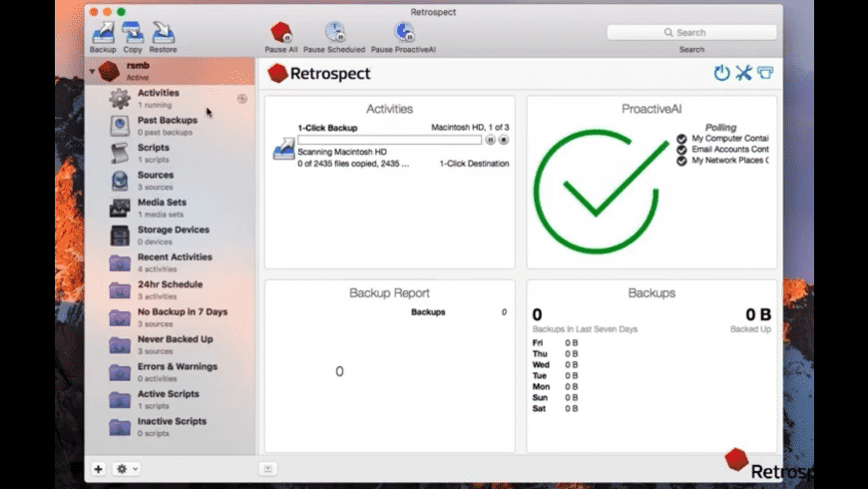Open the gear actions dropdown at bottom
This screenshot has width=868, height=489.
tap(127, 468)
